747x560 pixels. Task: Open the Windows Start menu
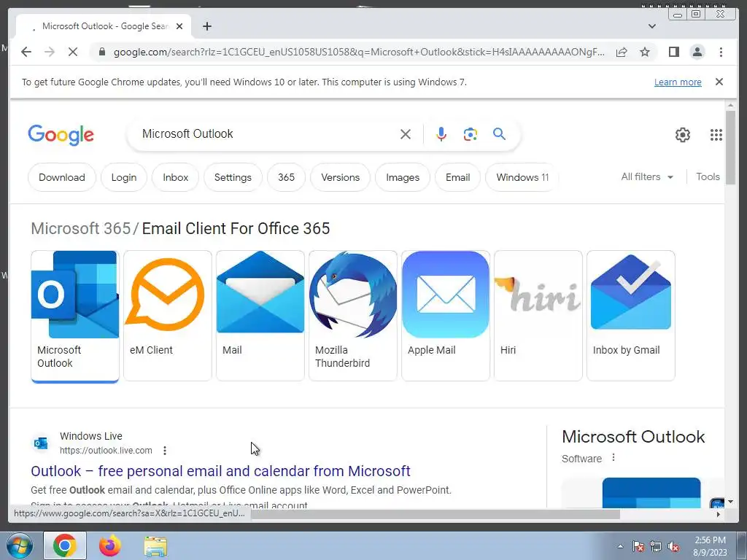19,545
